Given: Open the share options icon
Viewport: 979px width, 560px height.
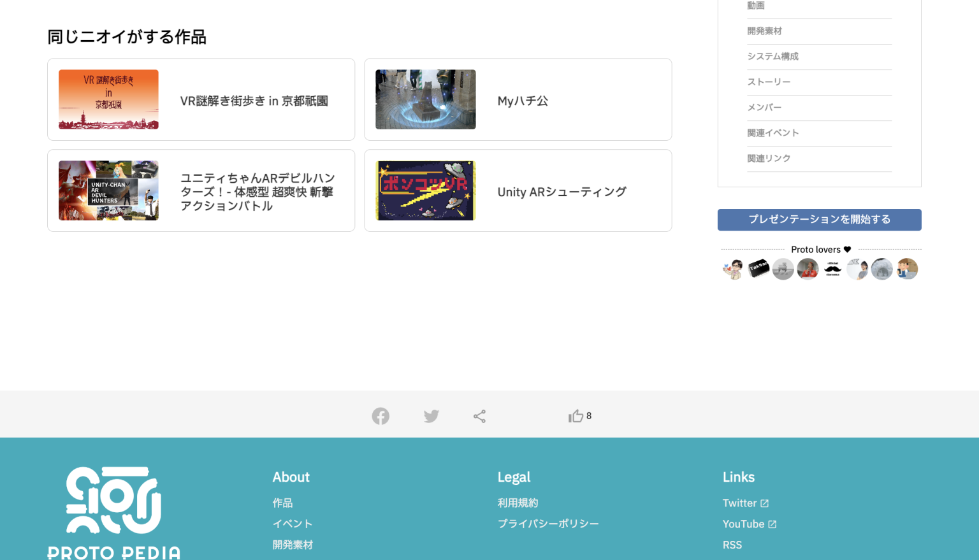Looking at the screenshot, I should point(479,415).
